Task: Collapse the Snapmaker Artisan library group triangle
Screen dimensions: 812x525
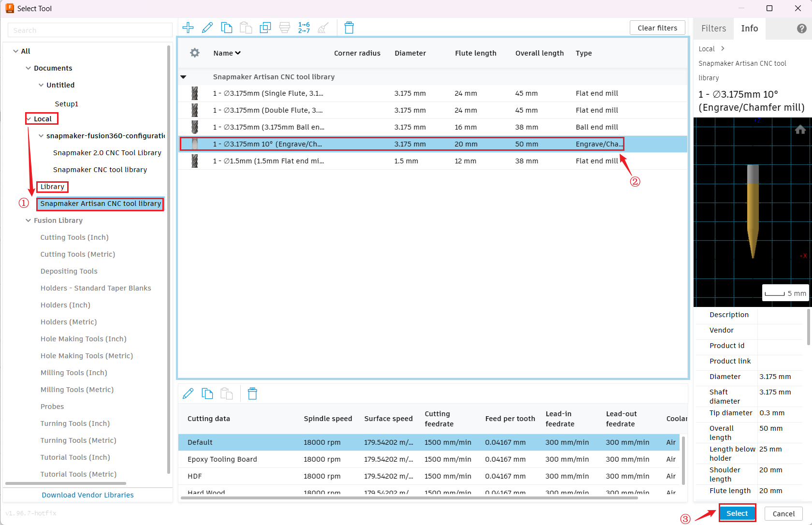Action: tap(184, 77)
